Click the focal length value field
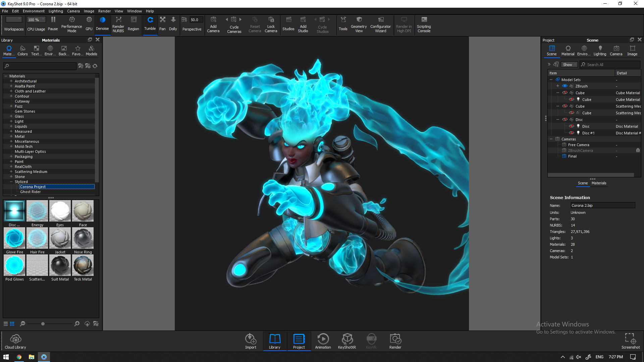 coord(196,20)
